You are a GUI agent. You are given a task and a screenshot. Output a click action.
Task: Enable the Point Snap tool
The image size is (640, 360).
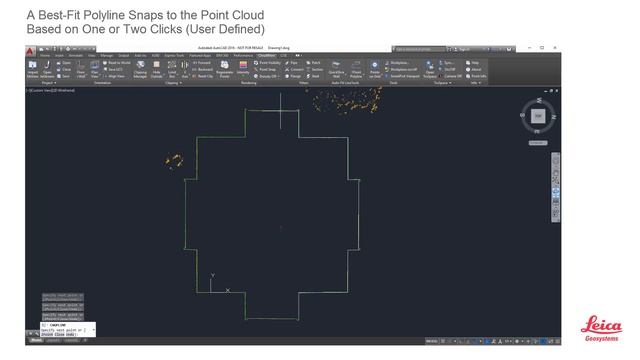pos(264,69)
